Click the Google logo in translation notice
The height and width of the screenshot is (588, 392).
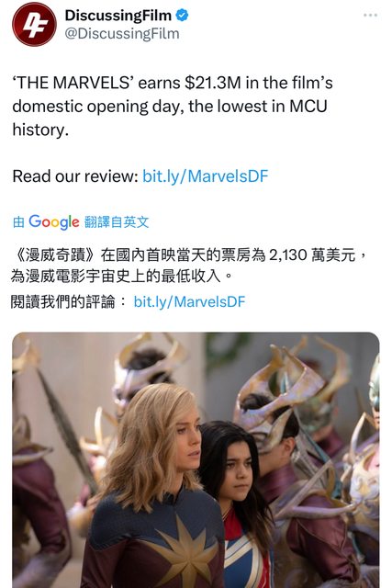pos(54,222)
